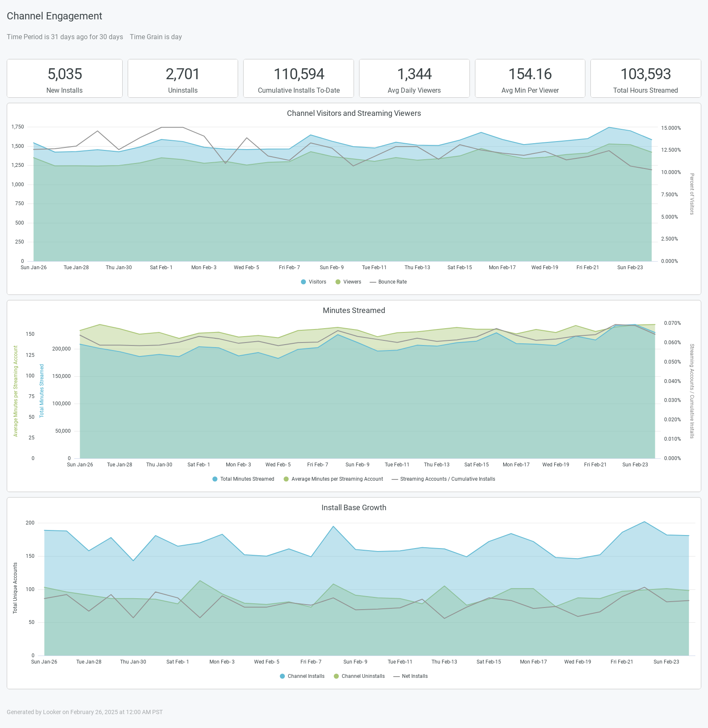The width and height of the screenshot is (708, 728).
Task: Click 'Time Grain is day' filter text
Action: click(x=156, y=37)
